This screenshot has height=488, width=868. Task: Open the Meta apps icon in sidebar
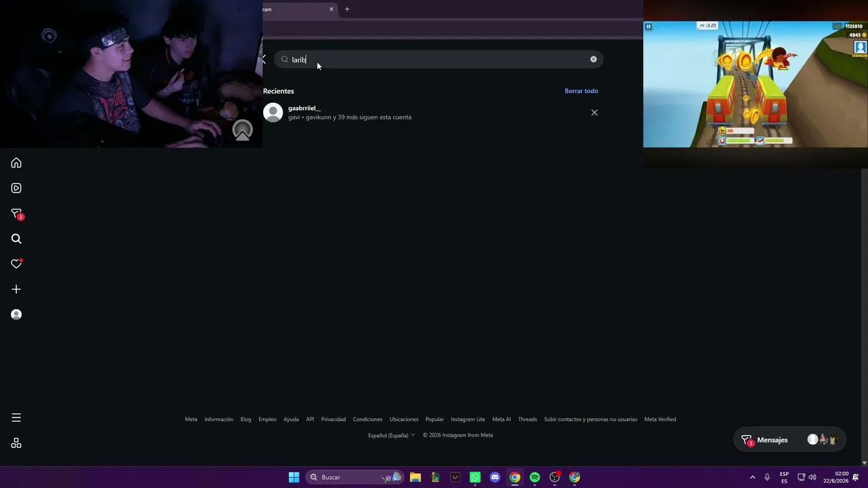(x=16, y=443)
